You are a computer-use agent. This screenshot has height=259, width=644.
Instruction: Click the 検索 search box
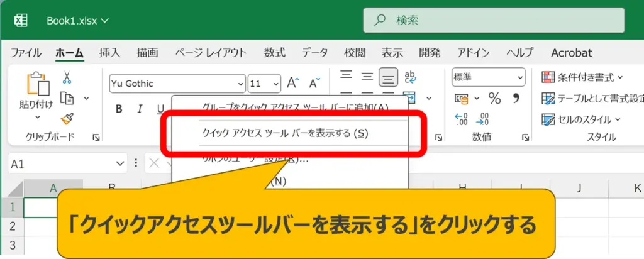[x=494, y=21]
